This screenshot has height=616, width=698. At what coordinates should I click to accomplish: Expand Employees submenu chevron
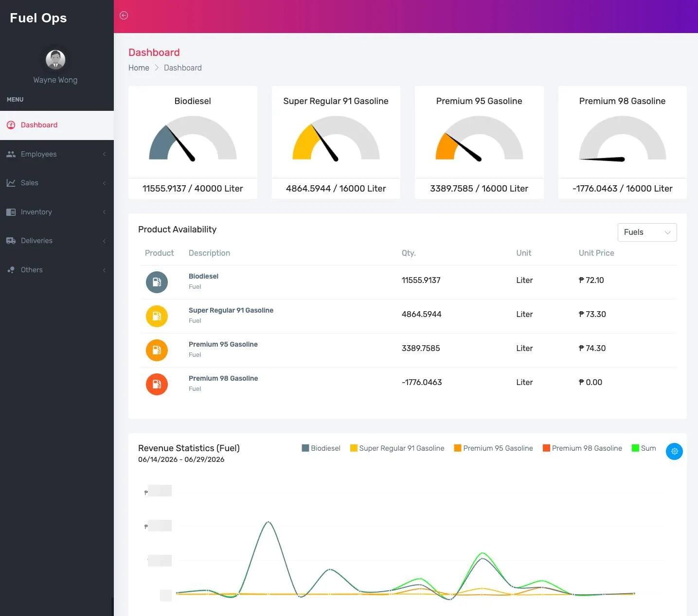(104, 154)
